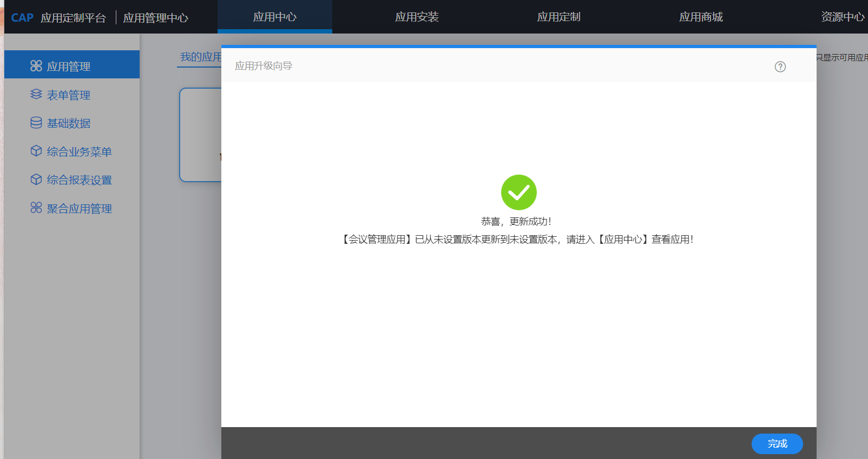Click the 基础数据 database icon
868x459 pixels.
(36, 123)
